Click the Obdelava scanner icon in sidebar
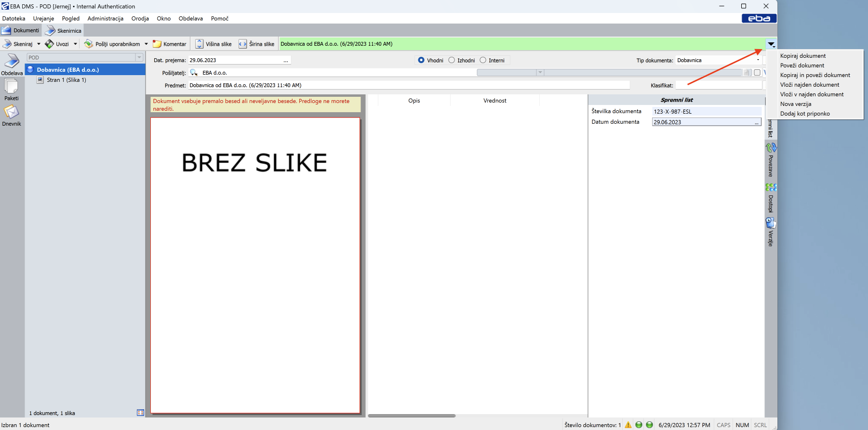868x430 pixels. [12, 62]
